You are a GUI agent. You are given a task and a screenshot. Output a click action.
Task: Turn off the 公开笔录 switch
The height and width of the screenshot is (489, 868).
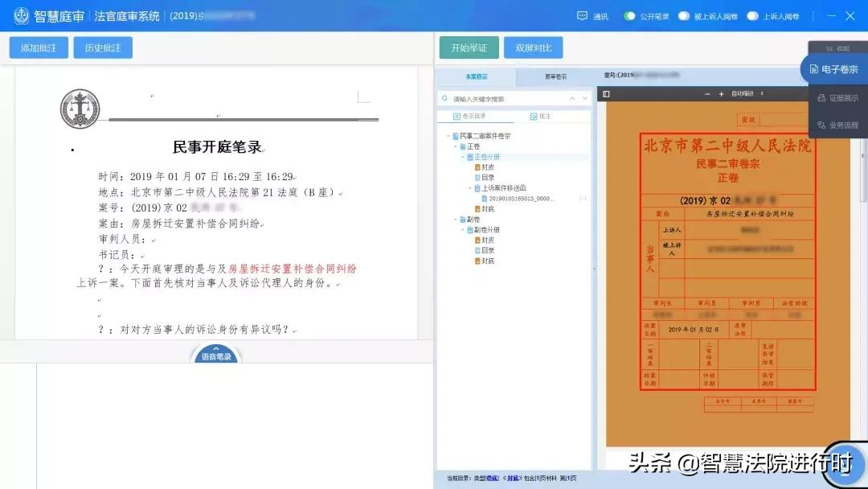(x=629, y=16)
